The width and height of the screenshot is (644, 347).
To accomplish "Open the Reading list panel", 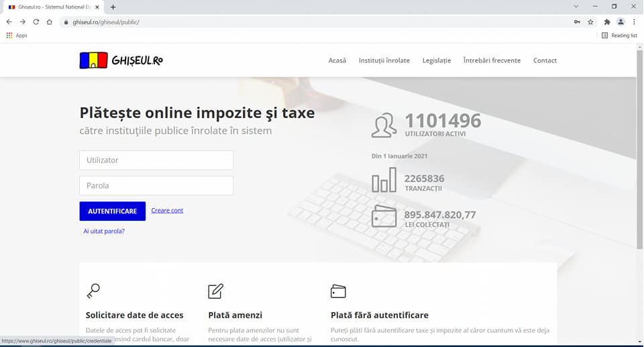I will 619,36.
